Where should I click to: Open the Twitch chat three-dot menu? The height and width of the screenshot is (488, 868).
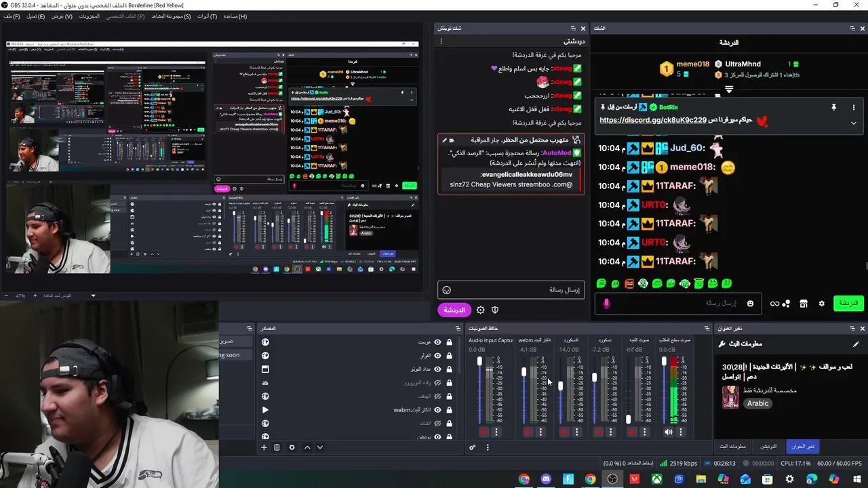(x=441, y=41)
